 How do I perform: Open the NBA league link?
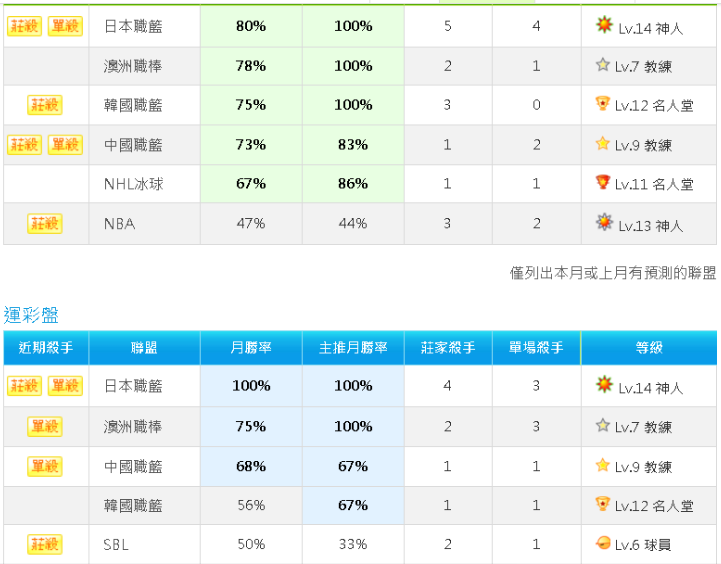click(120, 224)
